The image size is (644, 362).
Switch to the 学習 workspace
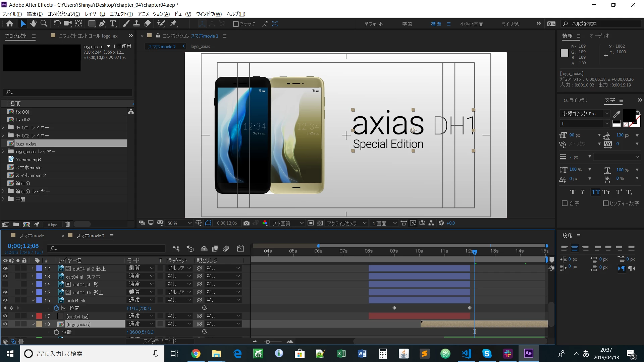[x=407, y=24]
